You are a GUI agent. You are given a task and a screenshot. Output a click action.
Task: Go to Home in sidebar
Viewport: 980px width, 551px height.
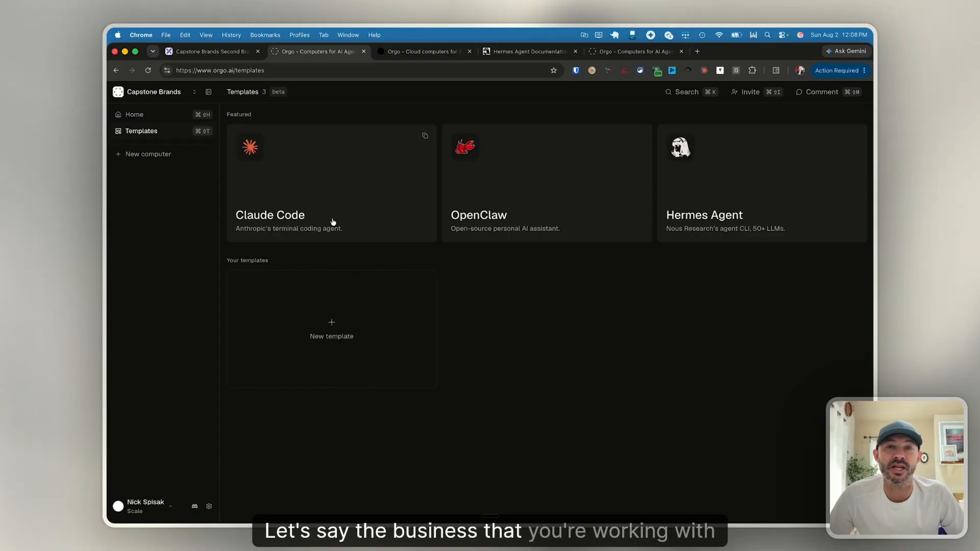pos(163,114)
